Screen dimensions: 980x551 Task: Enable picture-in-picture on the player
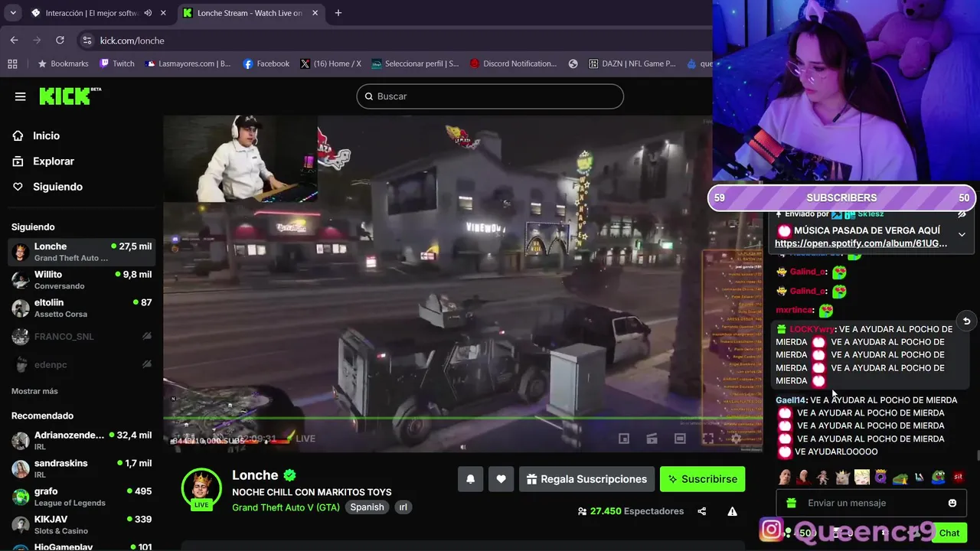point(624,439)
